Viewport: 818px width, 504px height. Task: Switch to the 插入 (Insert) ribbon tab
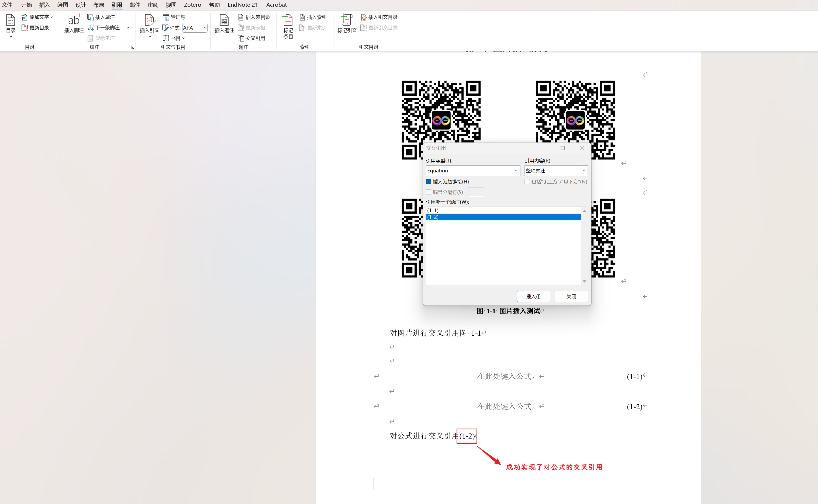tap(44, 5)
